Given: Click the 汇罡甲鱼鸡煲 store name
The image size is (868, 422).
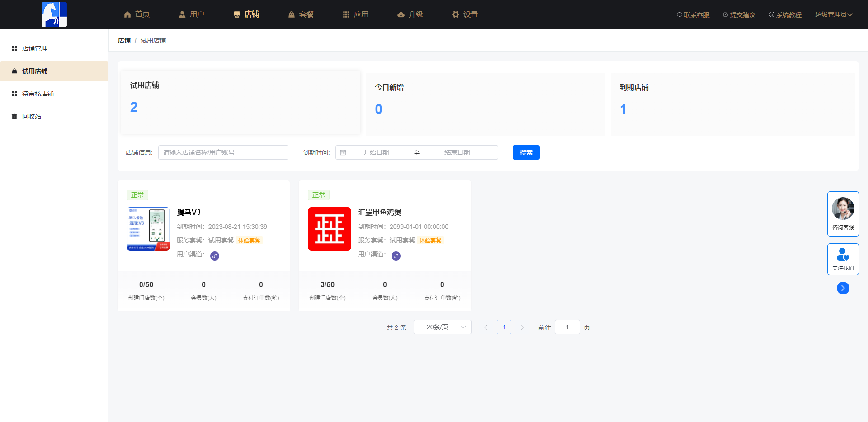Looking at the screenshot, I should point(380,212).
